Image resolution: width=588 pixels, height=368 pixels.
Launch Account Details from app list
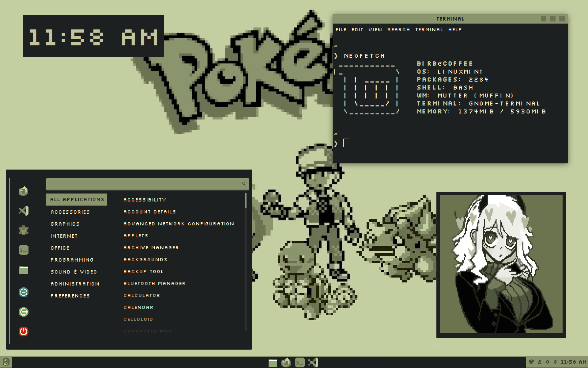point(149,212)
